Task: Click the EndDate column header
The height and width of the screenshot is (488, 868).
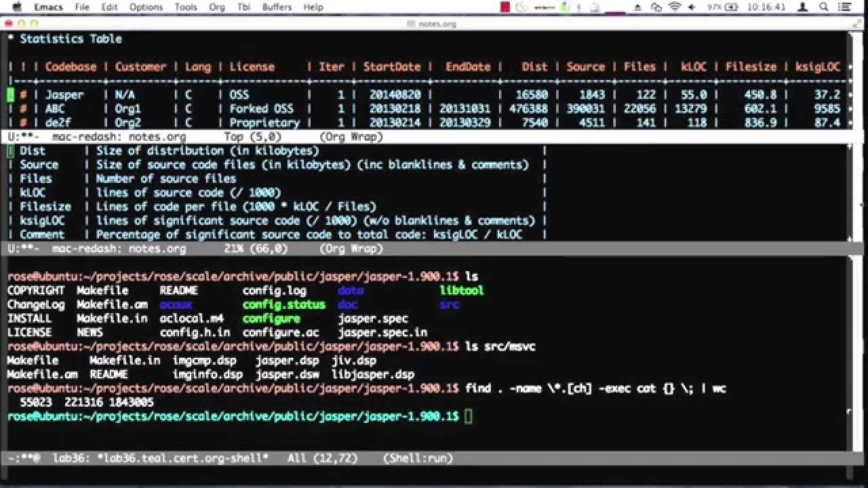Action: tap(468, 66)
